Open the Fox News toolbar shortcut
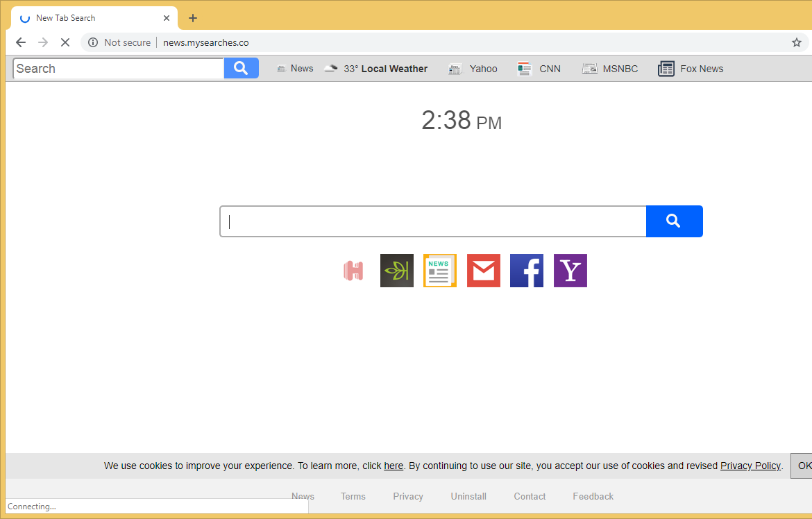Viewport: 812px width, 519px height. pyautogui.click(x=691, y=69)
